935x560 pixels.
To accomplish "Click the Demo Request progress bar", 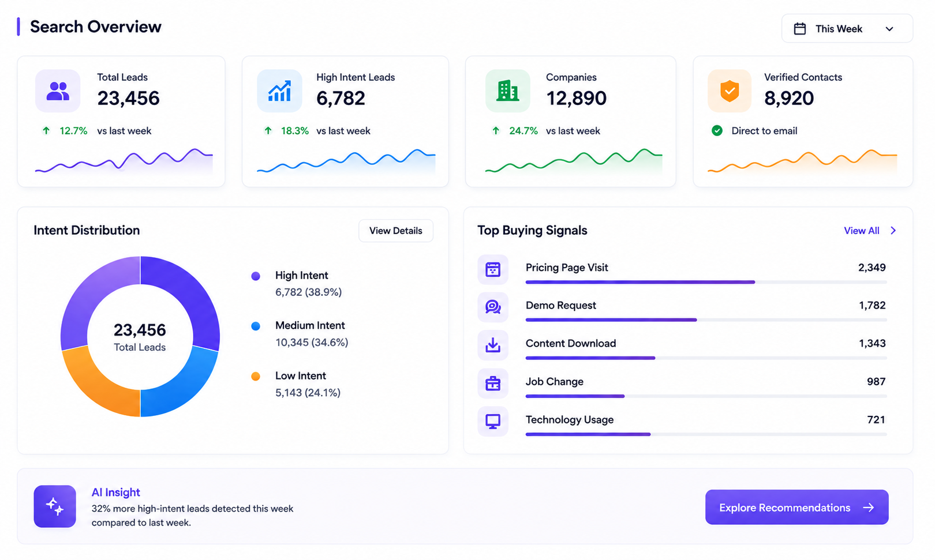I will coord(706,320).
